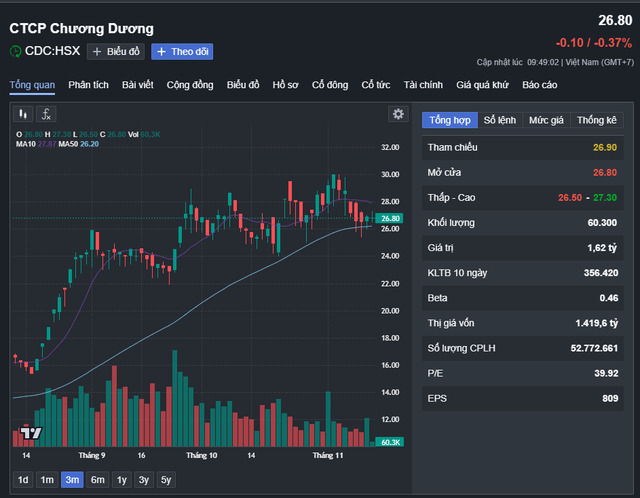Select the 1m time range
This screenshot has height=498, width=640.
[x=47, y=479]
